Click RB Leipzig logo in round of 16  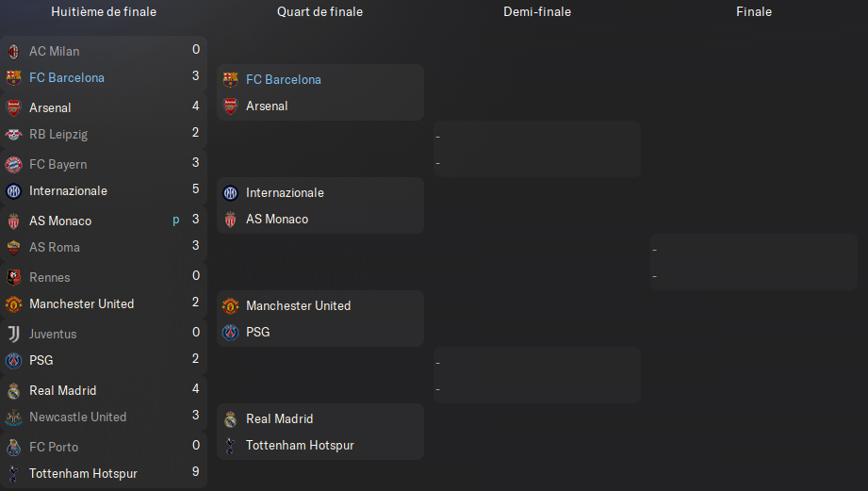tap(14, 135)
